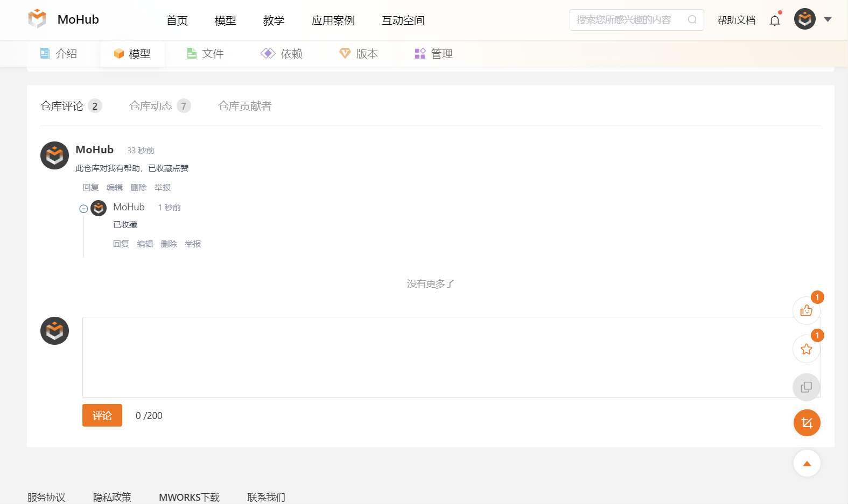The image size is (848, 504).
Task: Collapse the reply thread minus icon
Action: [83, 209]
